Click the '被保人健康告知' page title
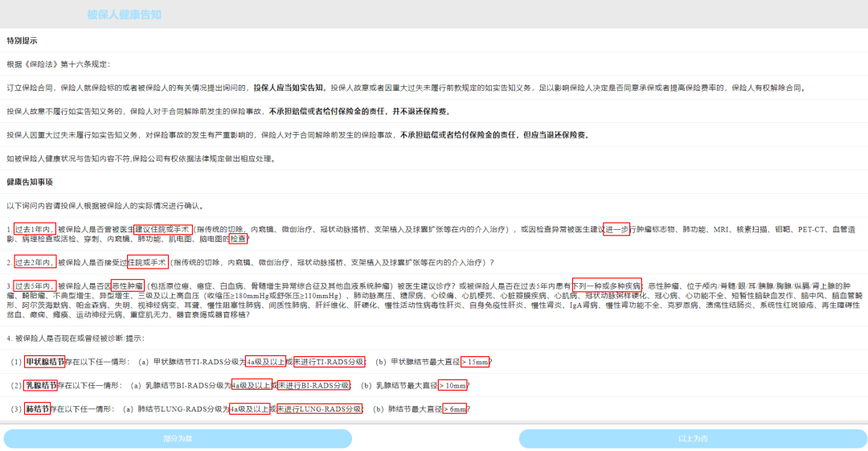868x451 pixels. 124,14
